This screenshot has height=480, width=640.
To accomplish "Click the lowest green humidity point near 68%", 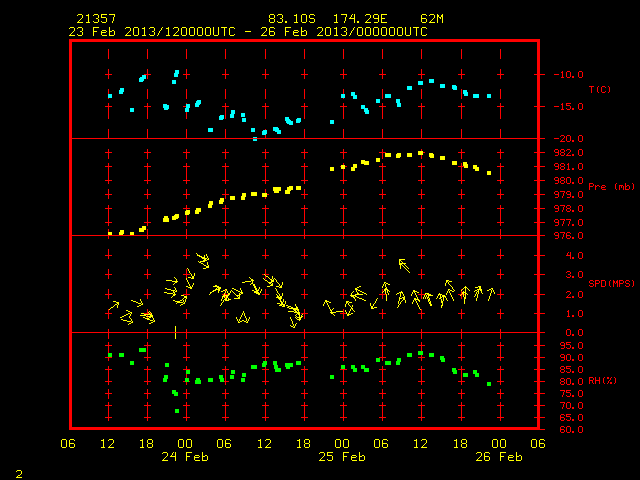I will [177, 411].
